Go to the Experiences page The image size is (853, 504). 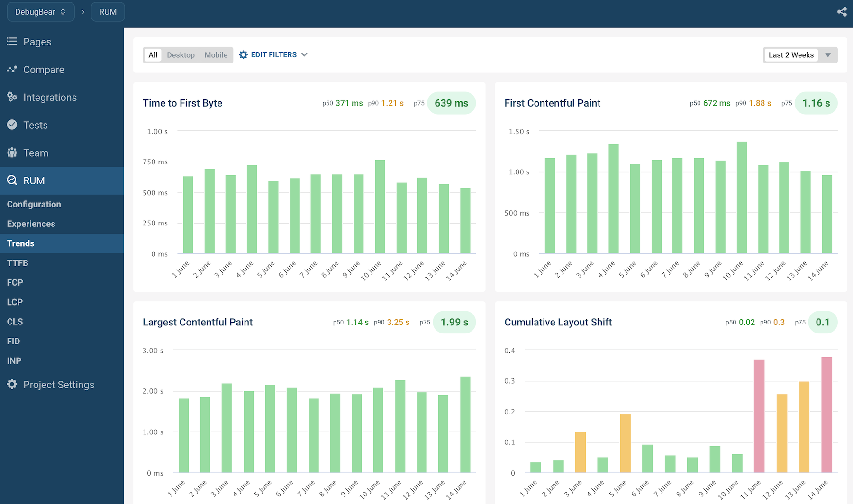coord(31,224)
